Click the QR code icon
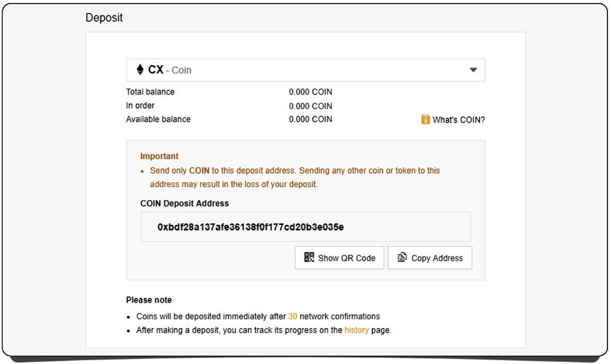 [309, 257]
